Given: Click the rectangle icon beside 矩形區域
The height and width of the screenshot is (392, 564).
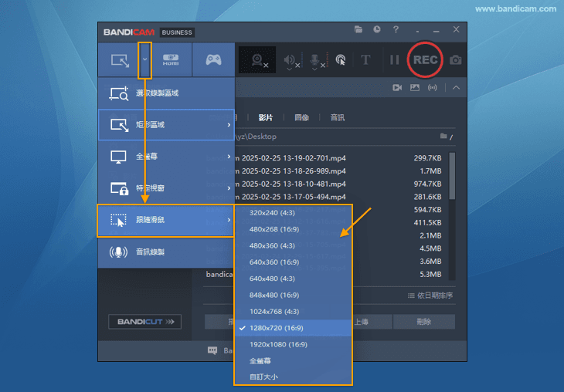Looking at the screenshot, I should click(x=119, y=125).
